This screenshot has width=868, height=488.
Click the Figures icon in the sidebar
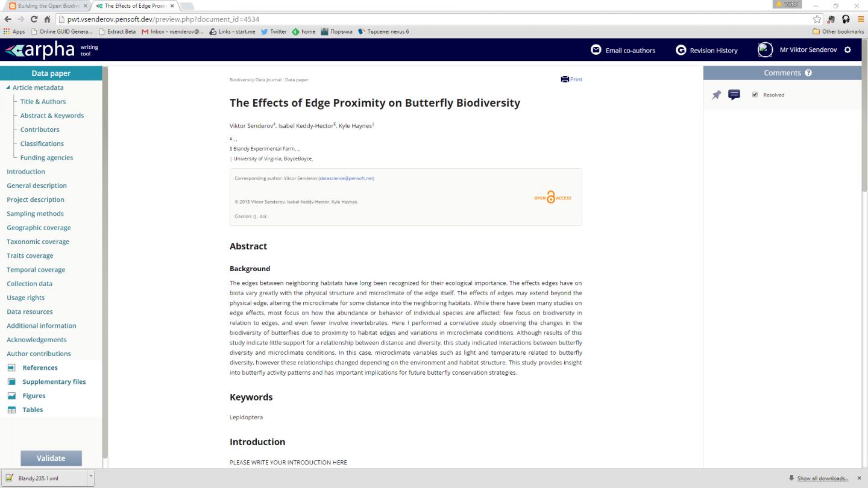point(11,396)
